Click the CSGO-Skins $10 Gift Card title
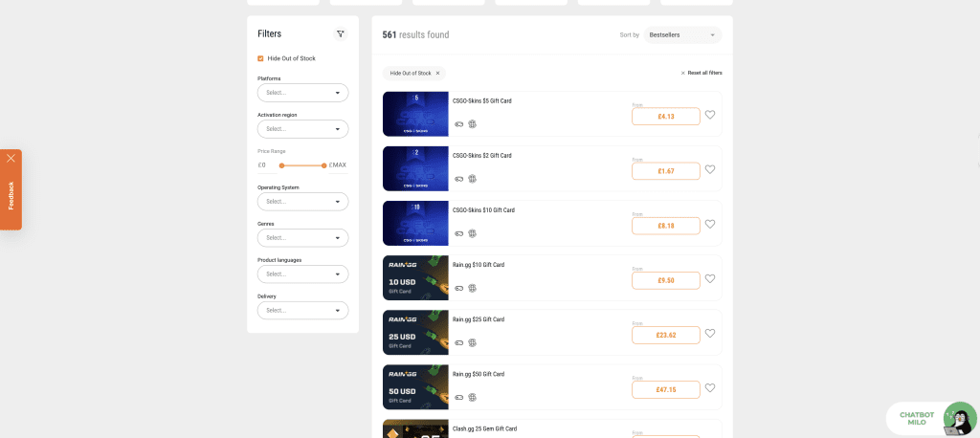The width and height of the screenshot is (980, 438). click(x=483, y=210)
